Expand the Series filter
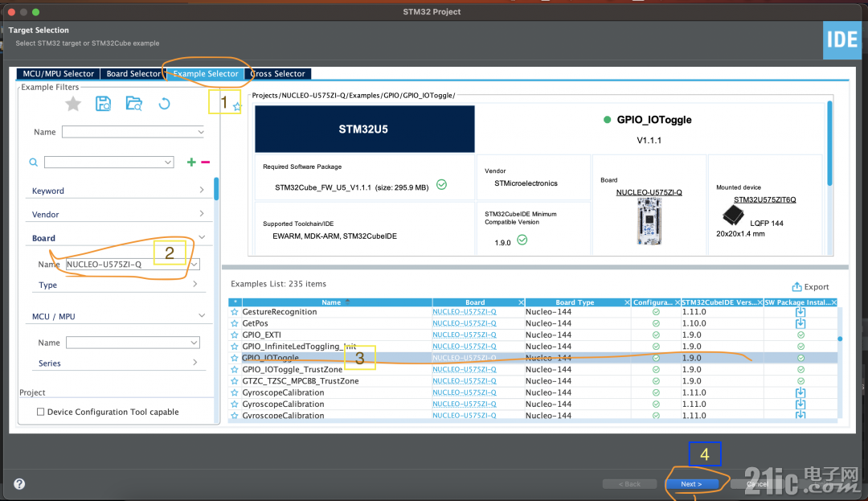Viewport: 868px width, 501px height. point(194,362)
